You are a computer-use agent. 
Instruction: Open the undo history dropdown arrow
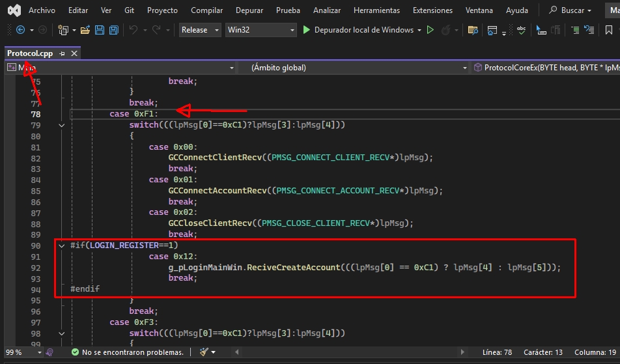coord(145,30)
